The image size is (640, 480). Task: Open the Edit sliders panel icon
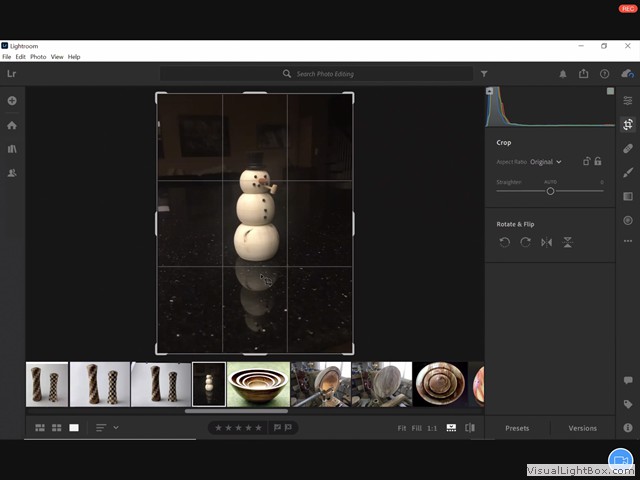(628, 101)
